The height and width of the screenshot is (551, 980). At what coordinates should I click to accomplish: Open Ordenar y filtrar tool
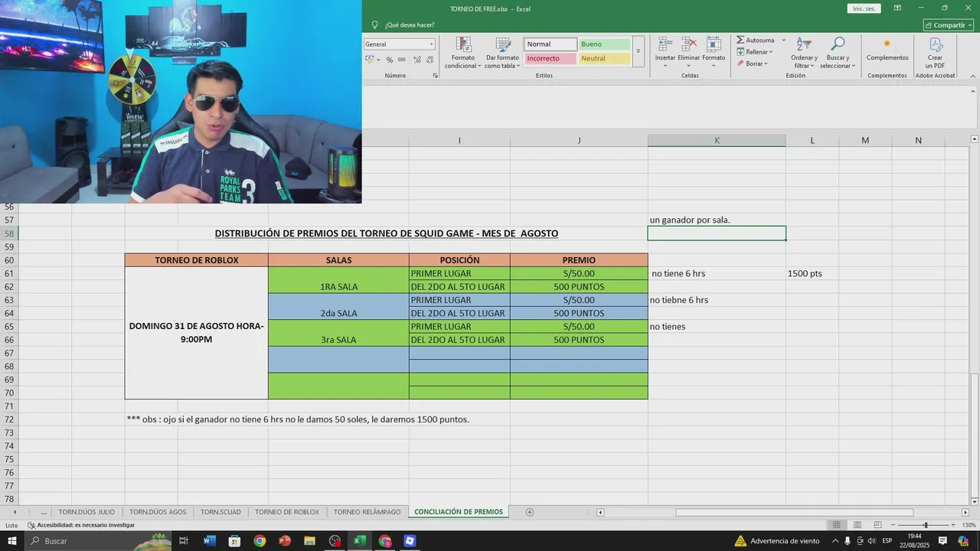[804, 52]
